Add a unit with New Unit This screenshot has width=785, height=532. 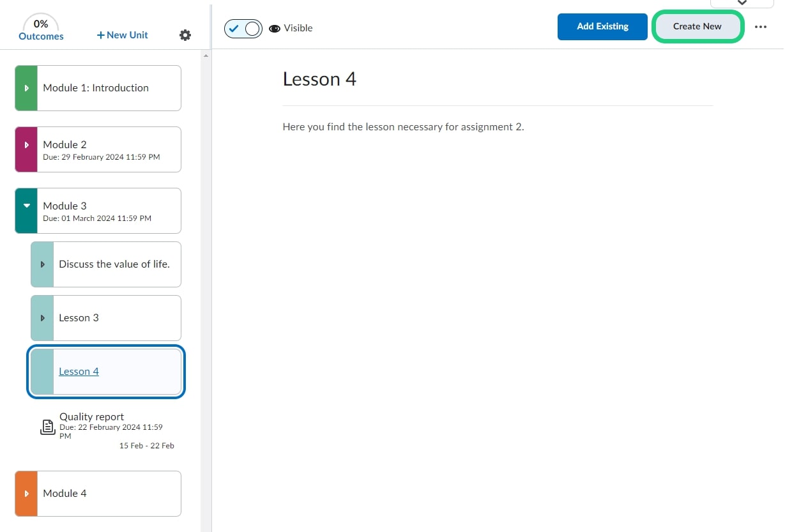[x=122, y=35]
